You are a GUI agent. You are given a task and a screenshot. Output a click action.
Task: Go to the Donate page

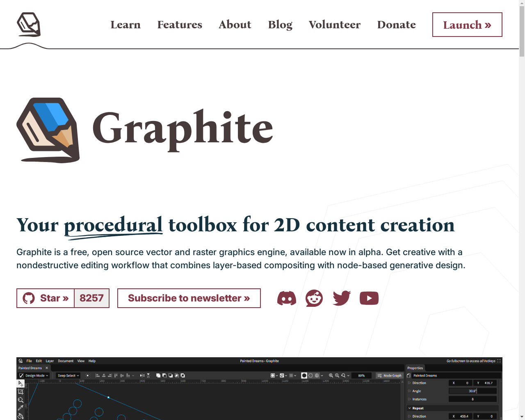click(x=397, y=25)
